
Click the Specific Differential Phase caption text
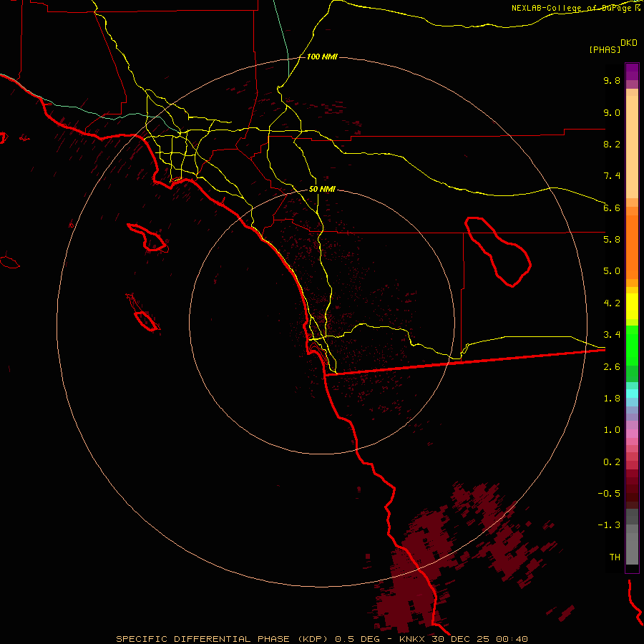[x=321, y=639]
